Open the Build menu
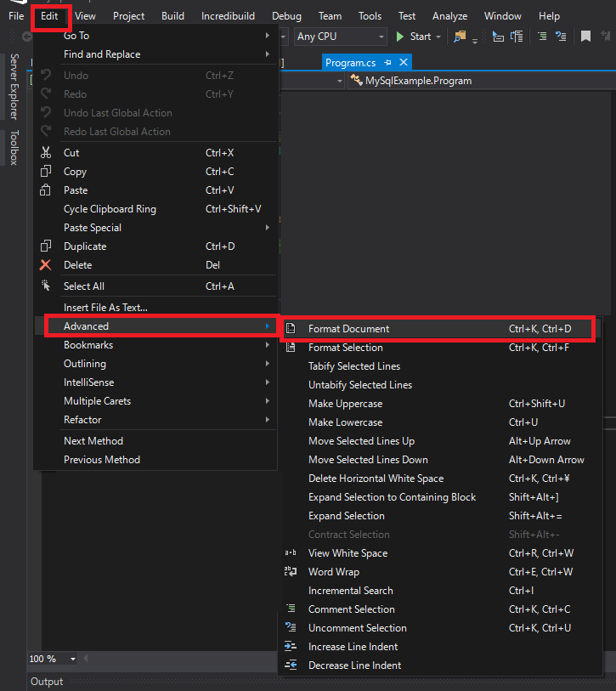The width and height of the screenshot is (616, 691). (x=172, y=16)
